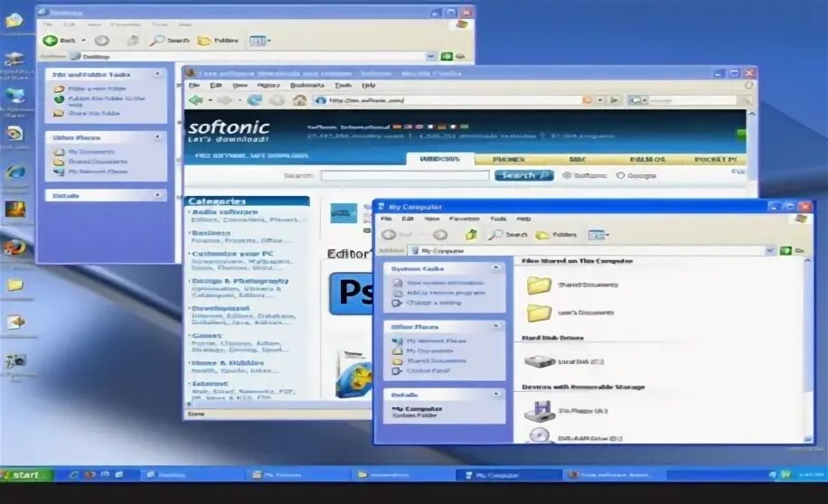Click the Start button
The height and width of the screenshot is (504, 828).
coord(26,475)
